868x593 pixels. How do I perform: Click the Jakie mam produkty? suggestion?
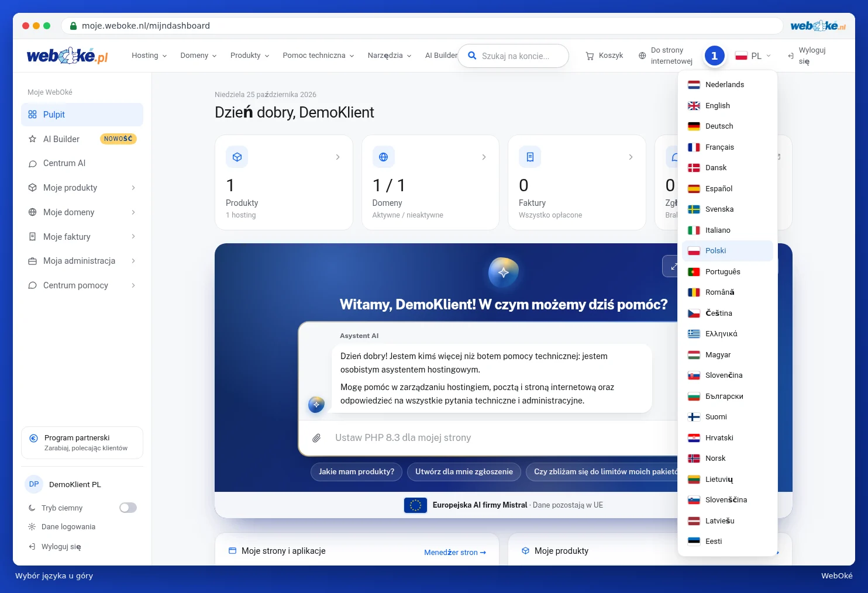[x=356, y=472]
